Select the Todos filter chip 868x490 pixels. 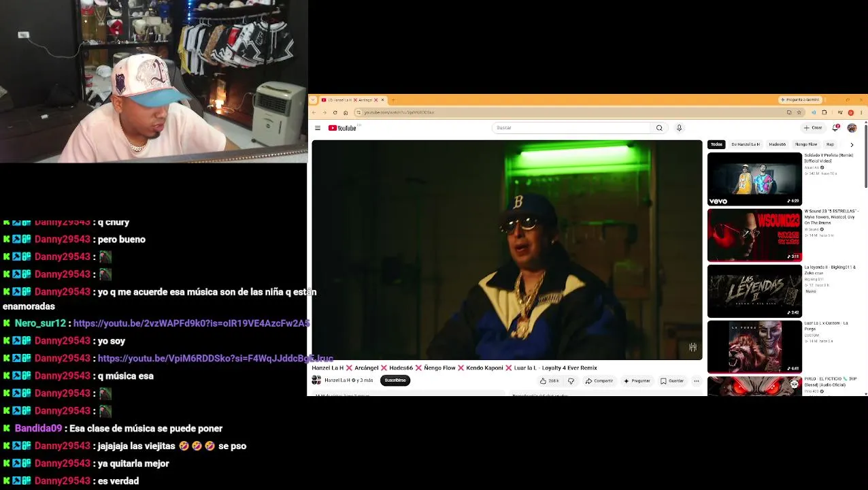coord(716,144)
